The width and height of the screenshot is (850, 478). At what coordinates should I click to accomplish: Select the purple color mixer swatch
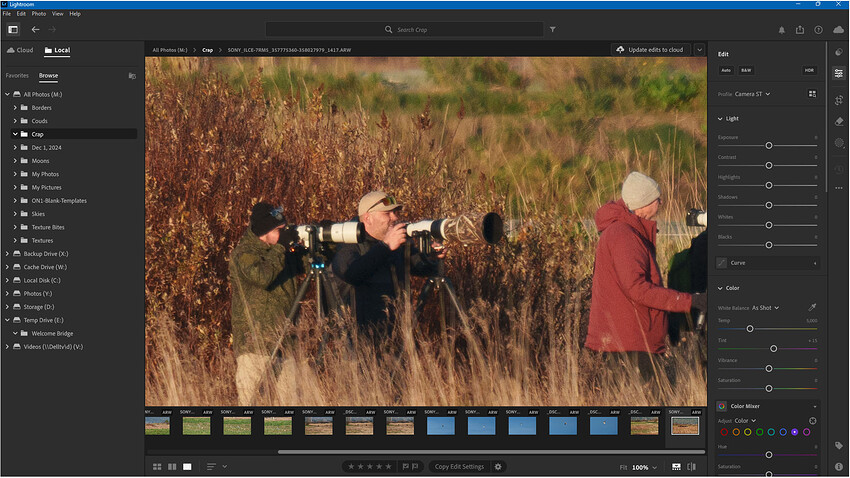point(794,432)
